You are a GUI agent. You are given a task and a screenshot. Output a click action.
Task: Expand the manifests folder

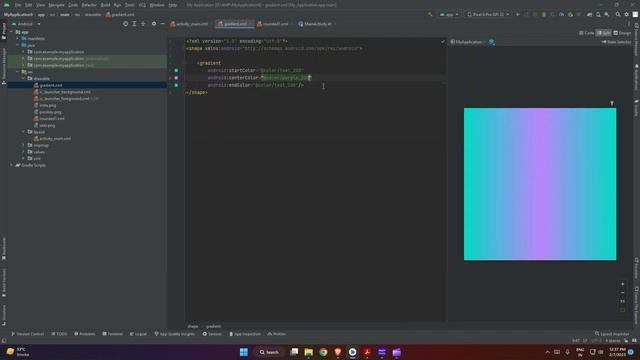(x=18, y=38)
